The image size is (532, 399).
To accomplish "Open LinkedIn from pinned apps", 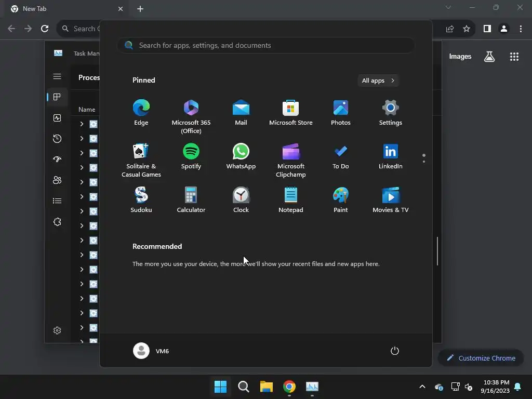I will (x=391, y=156).
